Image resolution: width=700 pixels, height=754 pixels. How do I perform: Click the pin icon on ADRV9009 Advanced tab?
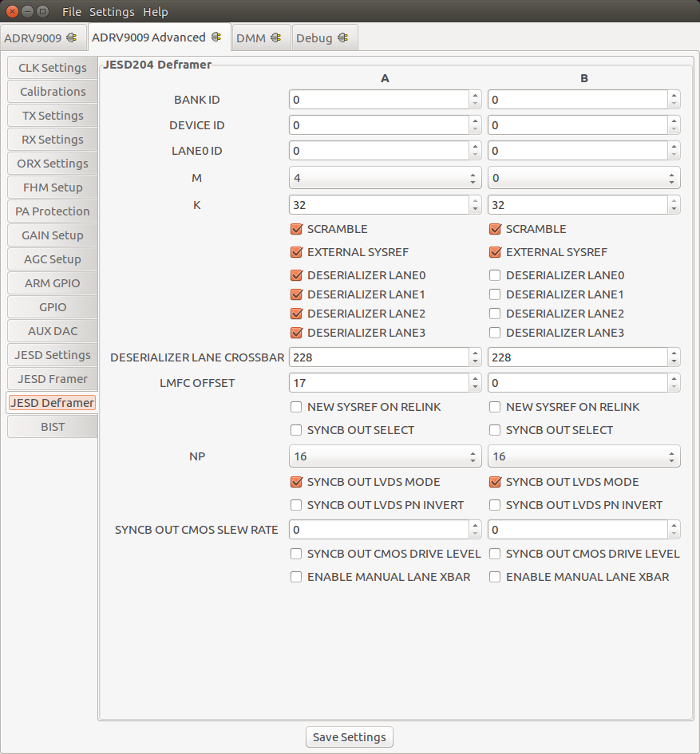pyautogui.click(x=214, y=37)
